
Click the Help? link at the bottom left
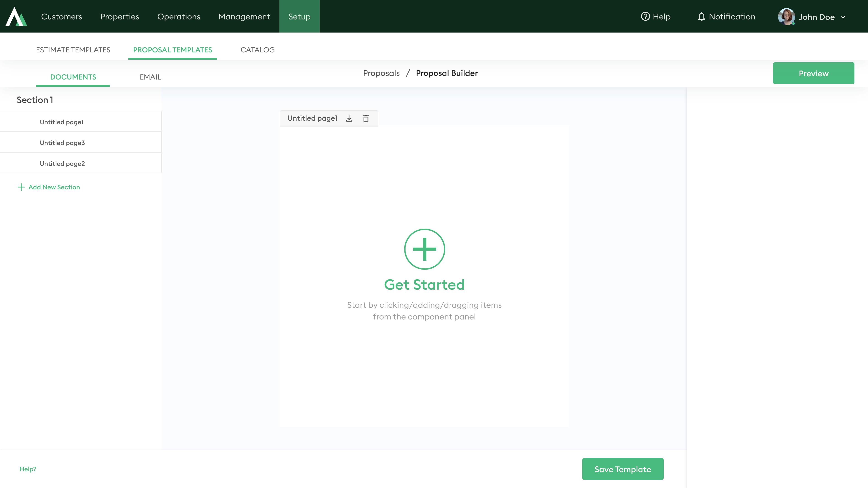tap(28, 469)
